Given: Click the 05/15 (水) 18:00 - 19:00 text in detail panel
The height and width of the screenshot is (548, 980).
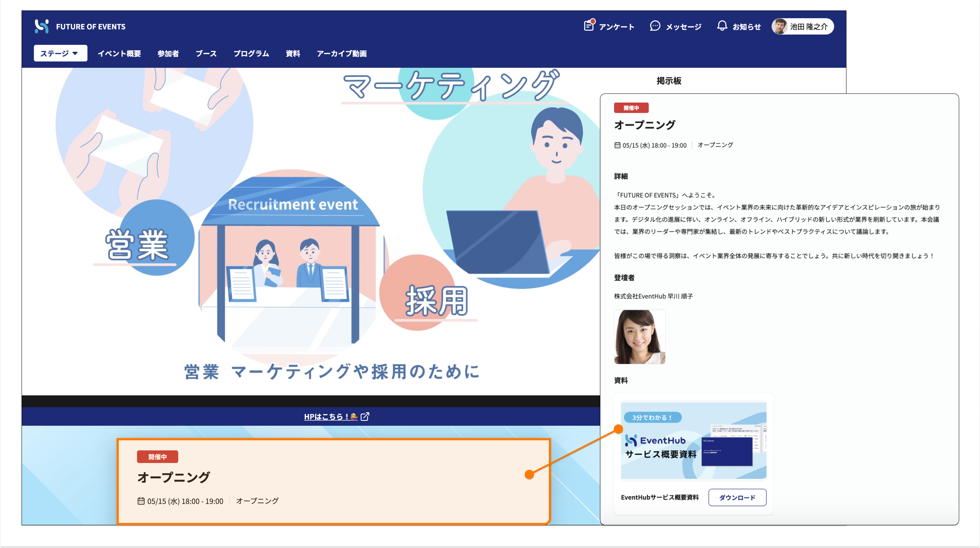Looking at the screenshot, I should coord(654,145).
